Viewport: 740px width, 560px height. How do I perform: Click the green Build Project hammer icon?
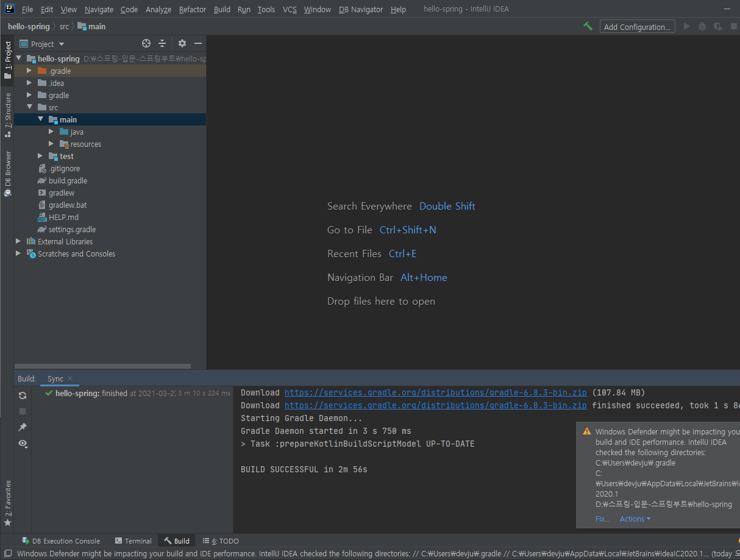click(588, 26)
